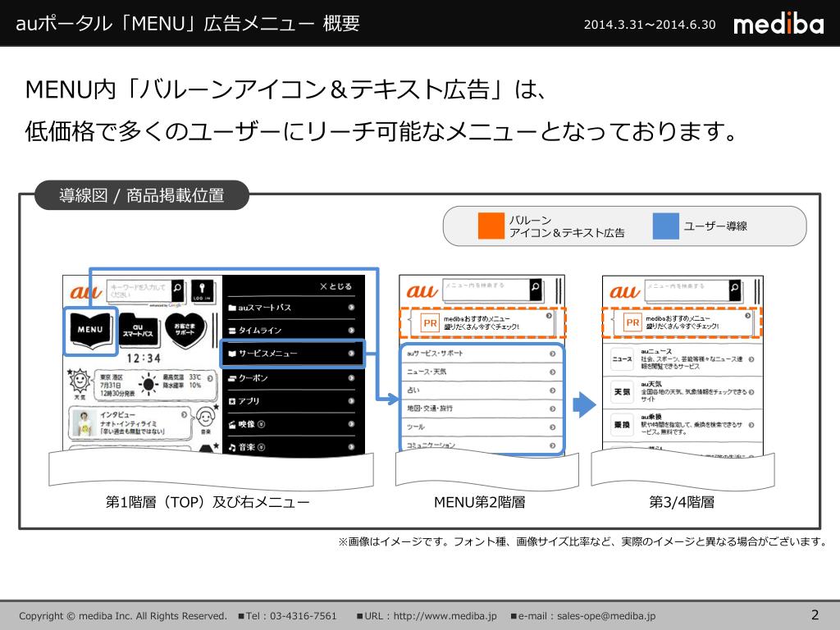840x630 pixels.
Task: Click the メニュー内を検索する field in 第3/4階層
Action: tap(687, 290)
